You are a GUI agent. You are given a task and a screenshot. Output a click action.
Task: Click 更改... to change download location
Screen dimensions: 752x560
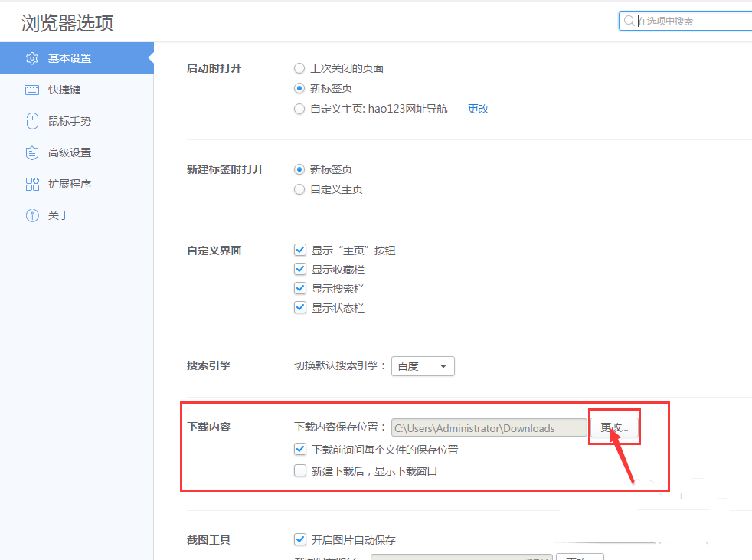tap(613, 427)
